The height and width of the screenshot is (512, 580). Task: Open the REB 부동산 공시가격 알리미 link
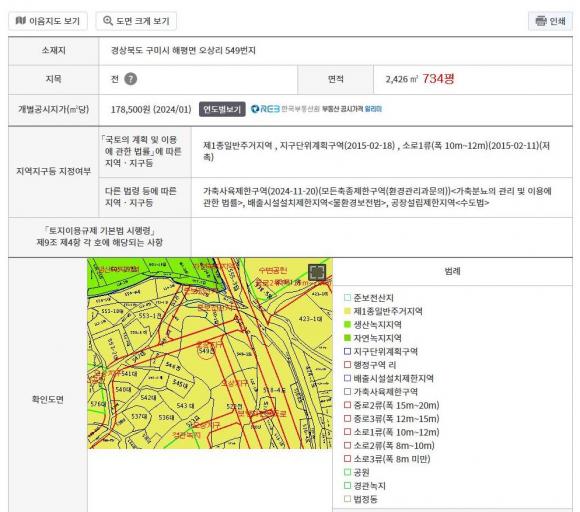pos(316,109)
